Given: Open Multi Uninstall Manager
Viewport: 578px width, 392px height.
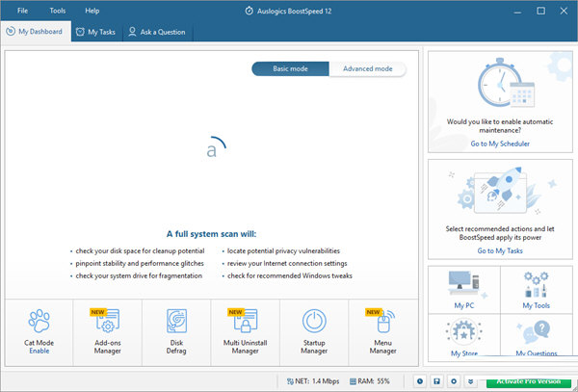Looking at the screenshot, I should (246, 321).
